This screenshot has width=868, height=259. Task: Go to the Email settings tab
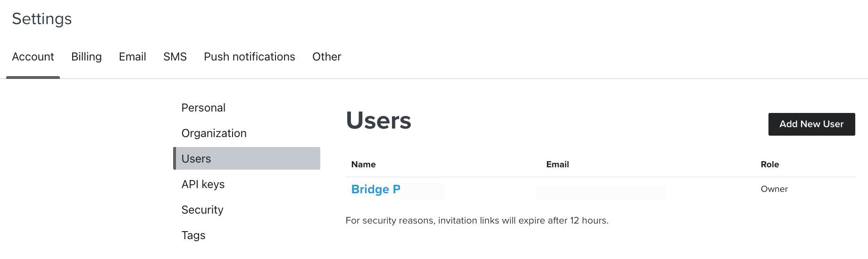pos(133,57)
